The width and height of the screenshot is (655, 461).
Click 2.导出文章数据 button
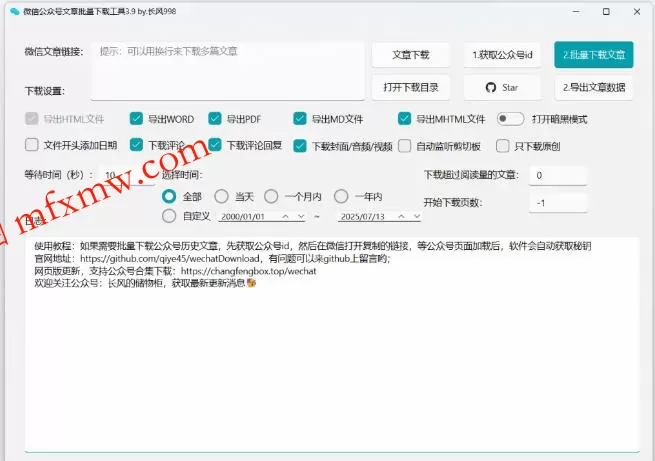[x=594, y=88]
